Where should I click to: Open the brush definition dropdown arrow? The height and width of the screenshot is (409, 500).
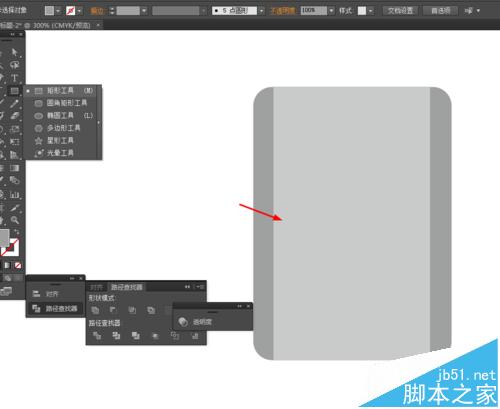coord(261,11)
